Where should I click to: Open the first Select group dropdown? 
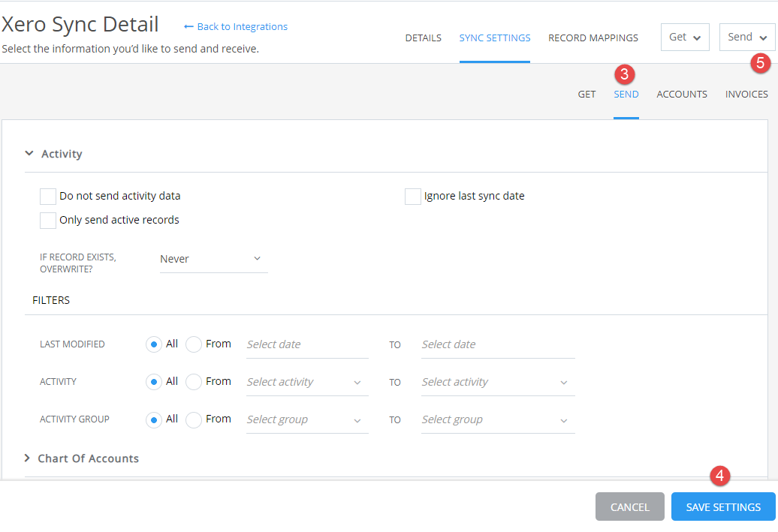tap(307, 420)
